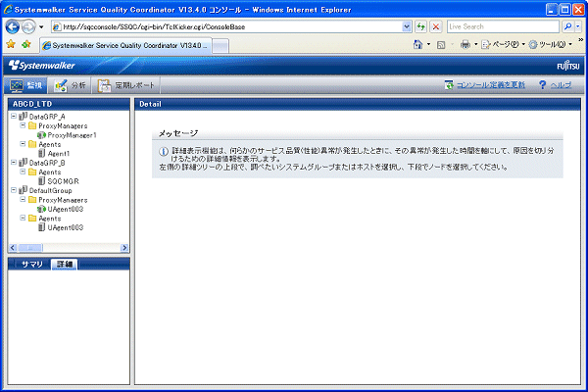Open the recent pages dropdown next to Forward
Viewport: 588px width, 392px height.
pyautogui.click(x=41, y=27)
